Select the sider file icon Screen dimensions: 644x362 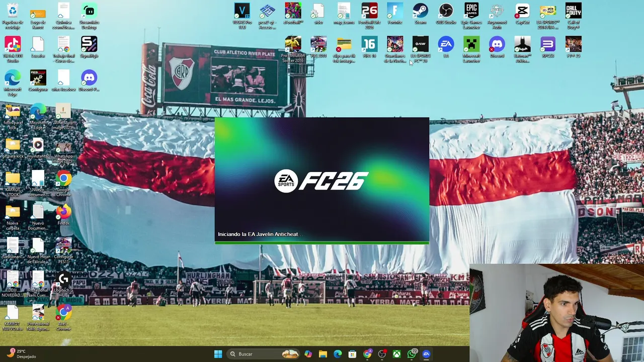point(318,14)
